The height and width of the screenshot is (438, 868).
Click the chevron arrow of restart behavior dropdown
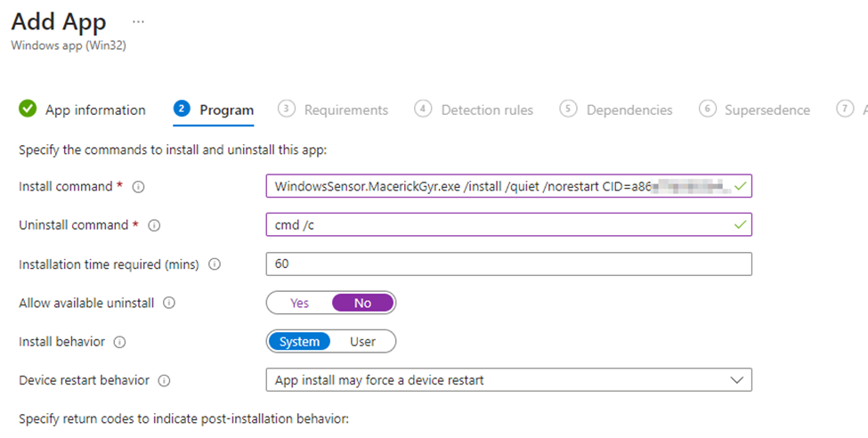736,380
